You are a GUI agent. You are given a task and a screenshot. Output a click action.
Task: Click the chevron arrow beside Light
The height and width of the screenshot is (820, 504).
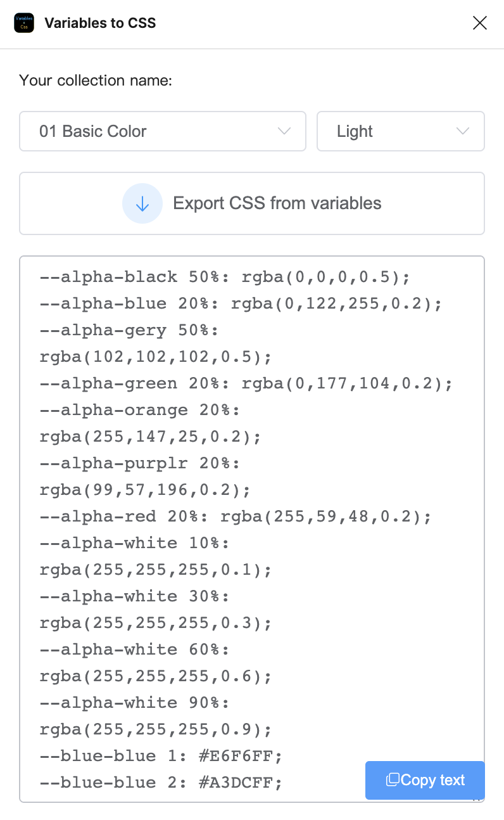pyautogui.click(x=463, y=131)
